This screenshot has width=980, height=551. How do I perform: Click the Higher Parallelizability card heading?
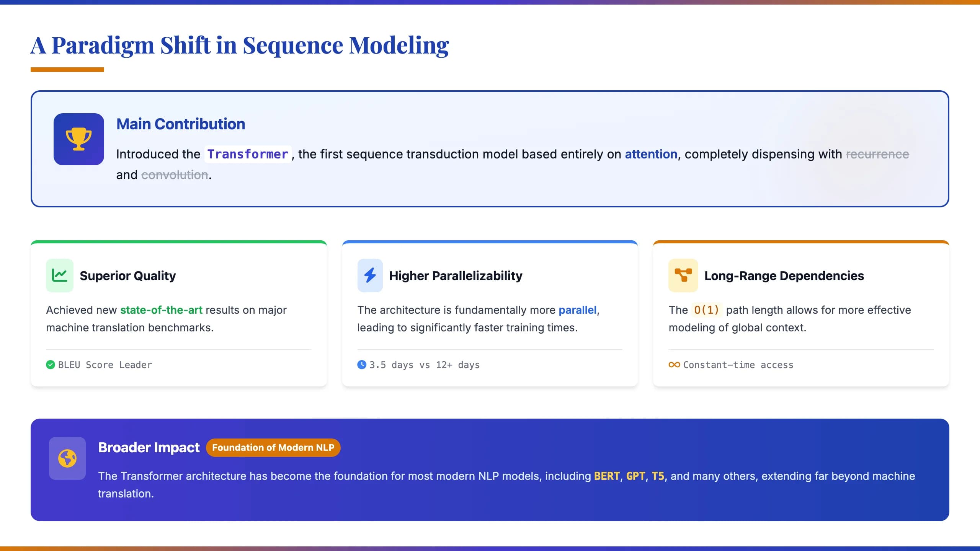tap(456, 275)
